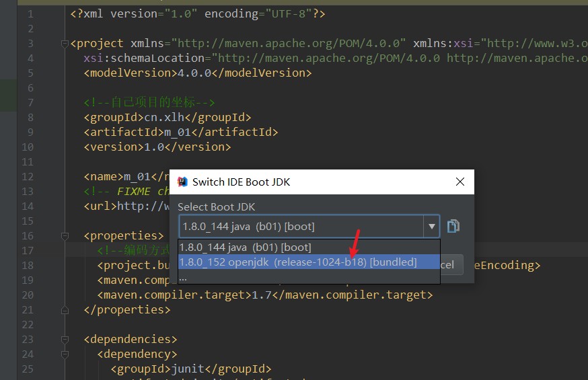Click the copy icon beside Boot JDK combo
588x380 pixels.
(453, 226)
